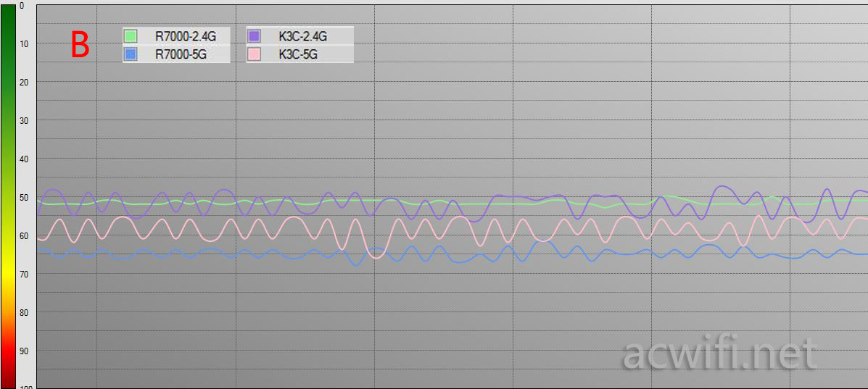This screenshot has height=389, width=868.
Task: Click the green-to-red signal strength color bar
Action: [x=8, y=196]
